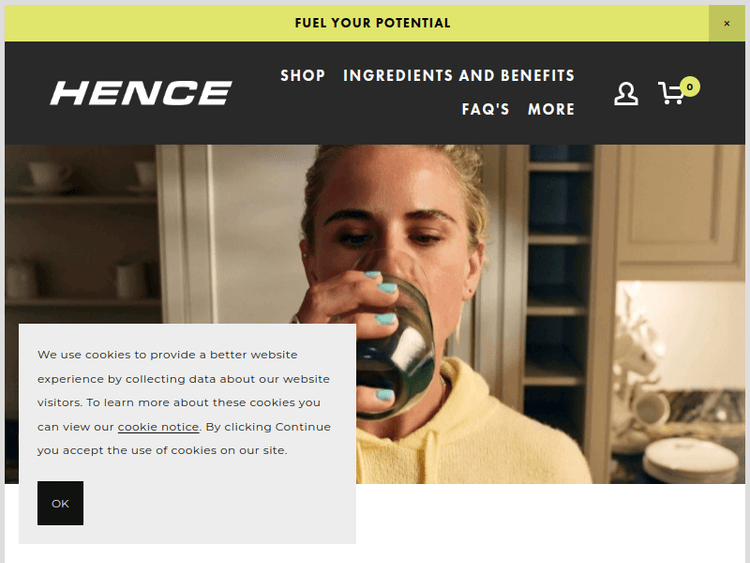Go home via the HENCE logo
This screenshot has height=563, width=750.
141,93
